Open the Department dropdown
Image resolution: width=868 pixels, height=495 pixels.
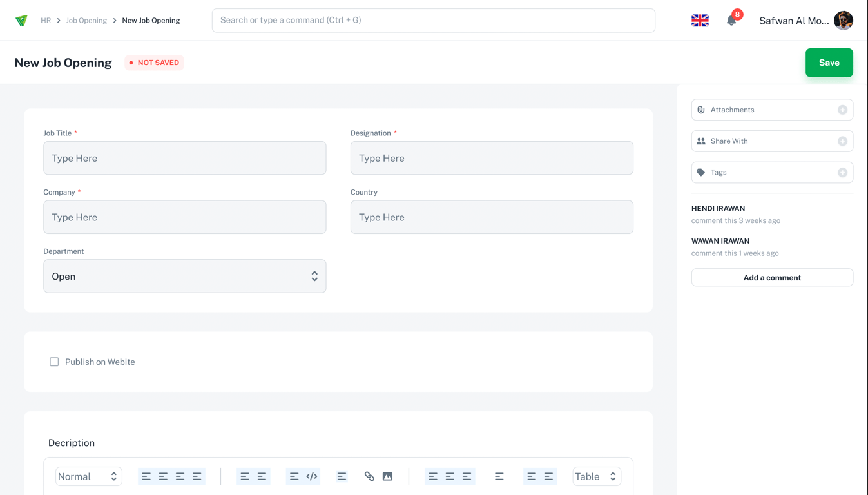point(184,277)
